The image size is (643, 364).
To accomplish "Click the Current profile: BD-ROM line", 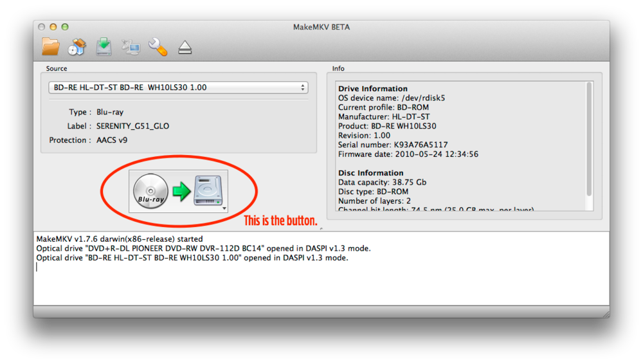I will (383, 107).
